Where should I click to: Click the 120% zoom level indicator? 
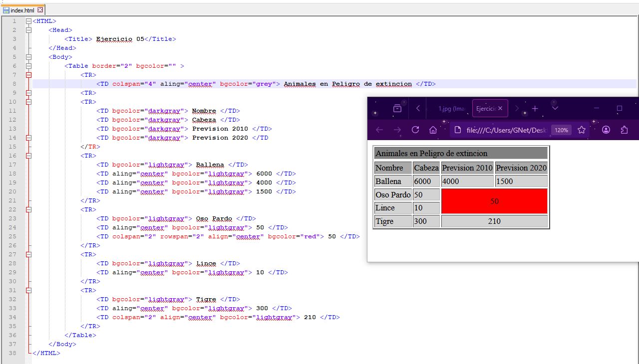(561, 130)
